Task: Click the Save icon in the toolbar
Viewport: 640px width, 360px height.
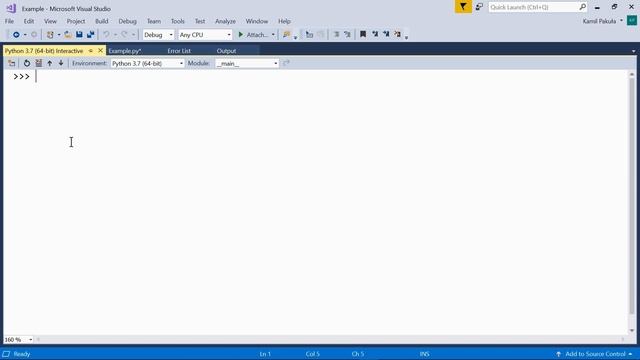Action: pyautogui.click(x=79, y=35)
